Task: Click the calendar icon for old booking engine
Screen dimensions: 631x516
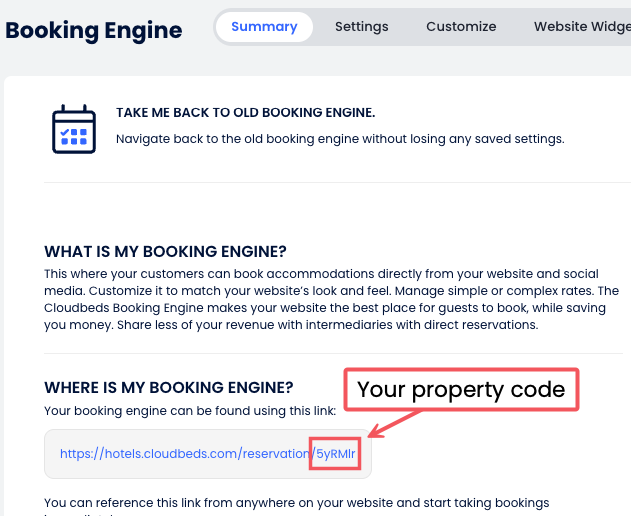Action: 74,129
